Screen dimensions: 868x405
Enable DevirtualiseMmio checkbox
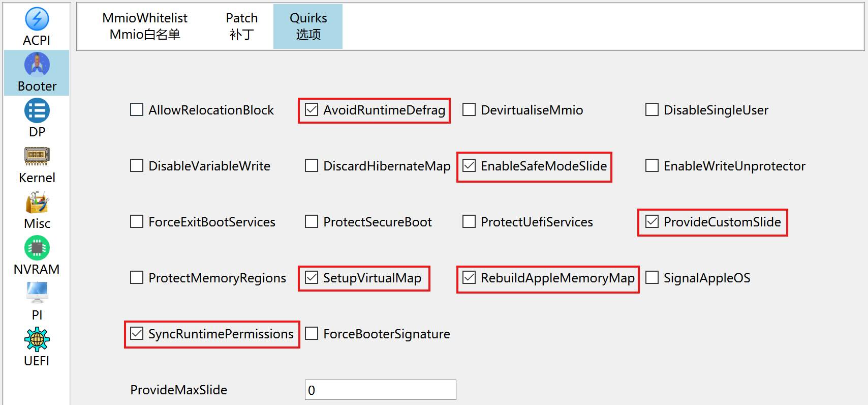(469, 110)
